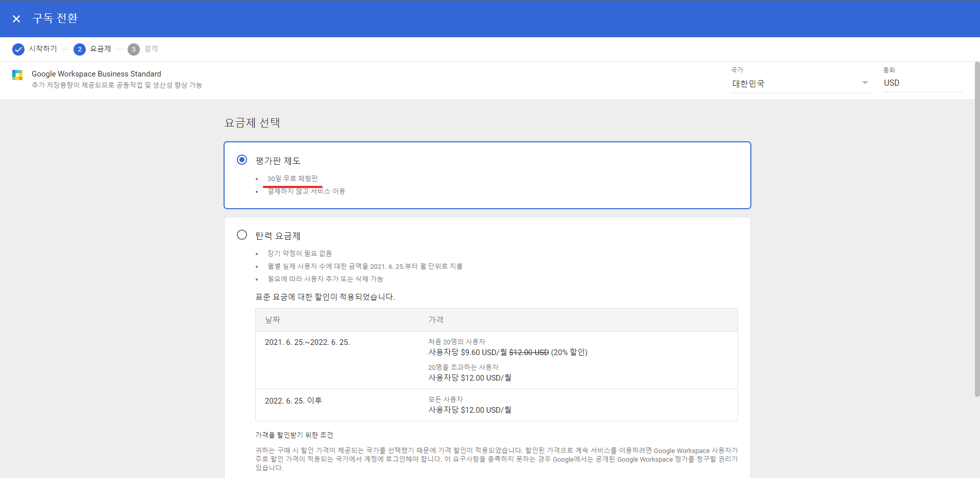Go to the 시작하기 step label
Screen dimensions: 980x478
pos(43,49)
